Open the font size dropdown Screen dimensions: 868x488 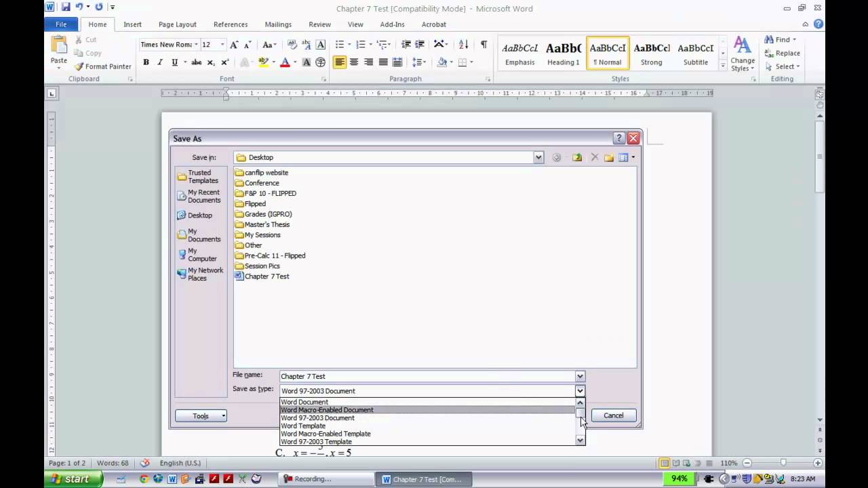coord(222,45)
